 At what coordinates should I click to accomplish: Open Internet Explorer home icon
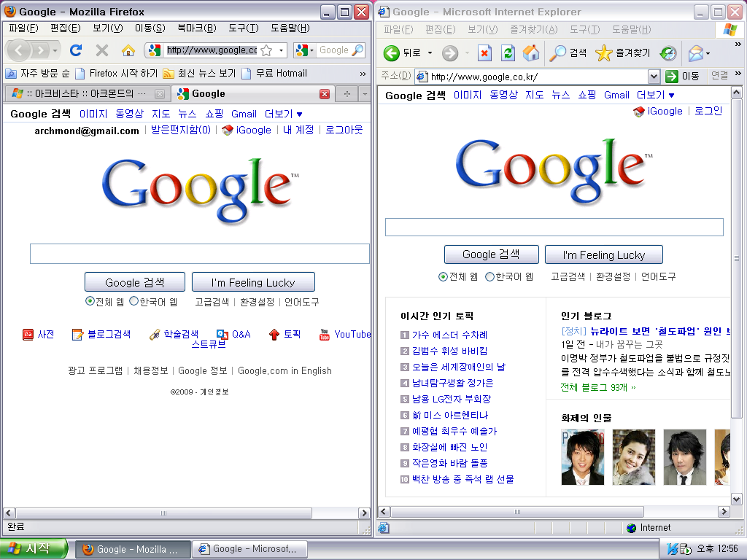pyautogui.click(x=531, y=52)
